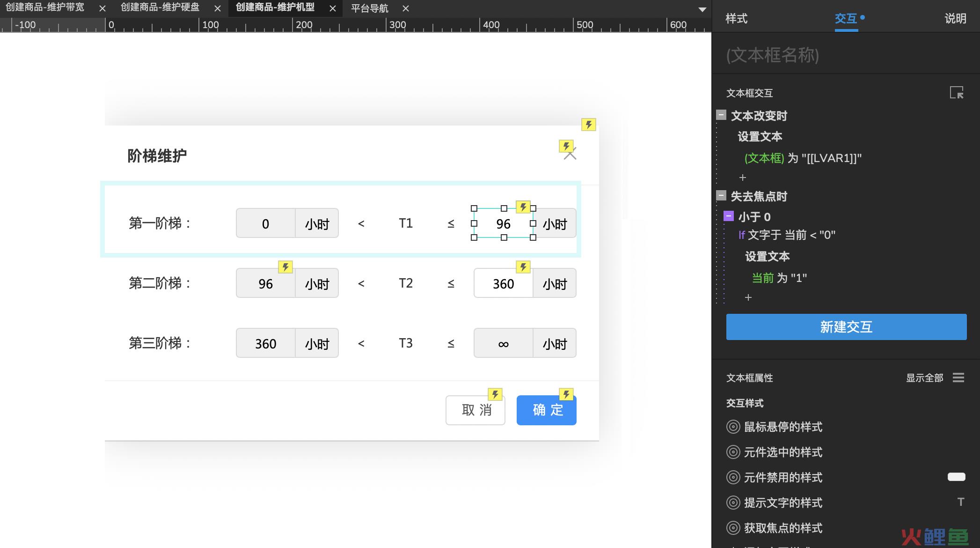Viewport: 980px width, 548px height.
Task: Click the 元件禁用的样式 white style swatch
Action: click(x=956, y=477)
